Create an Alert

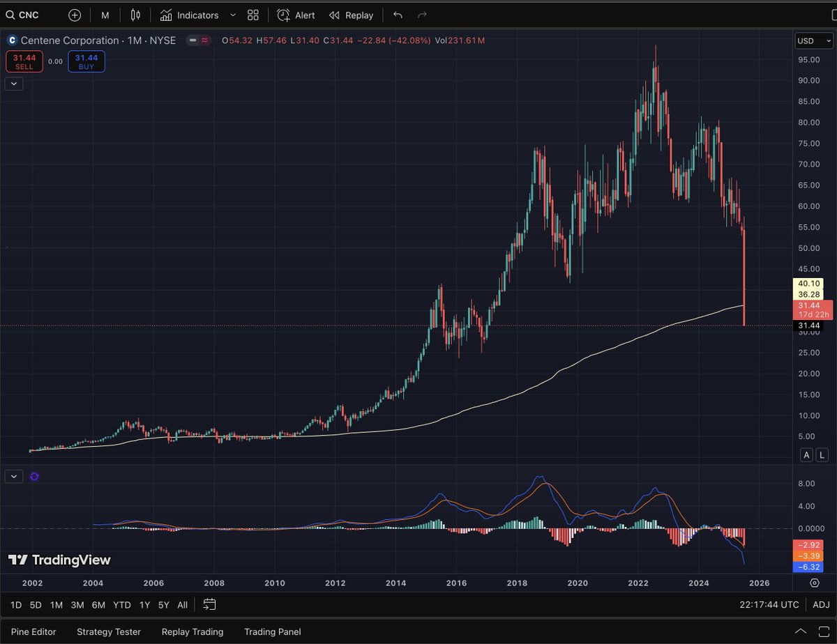point(296,15)
